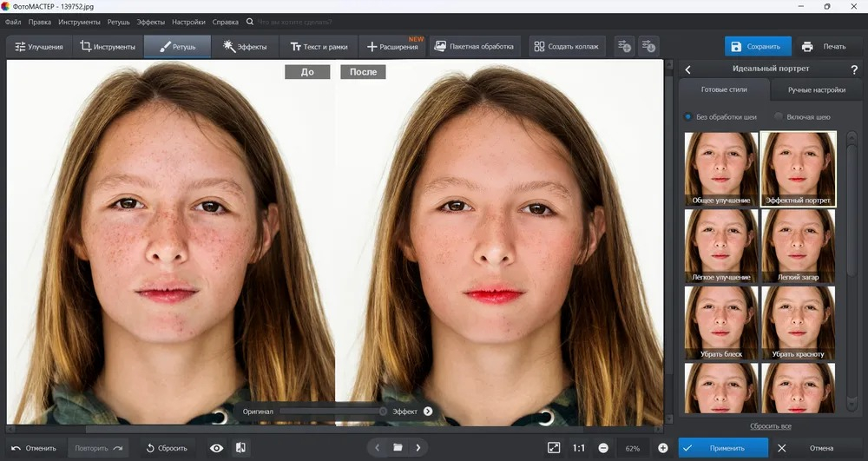The image size is (868, 461).
Task: Click the help question mark in Идеальный портрет panel
Action: (x=854, y=69)
